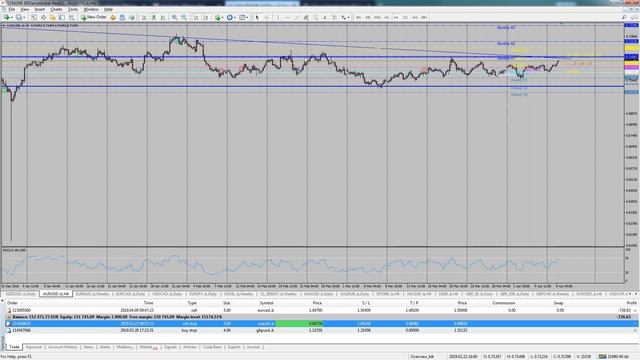Click the connection status indicator
This screenshot has height=360, width=640.
[613, 357]
